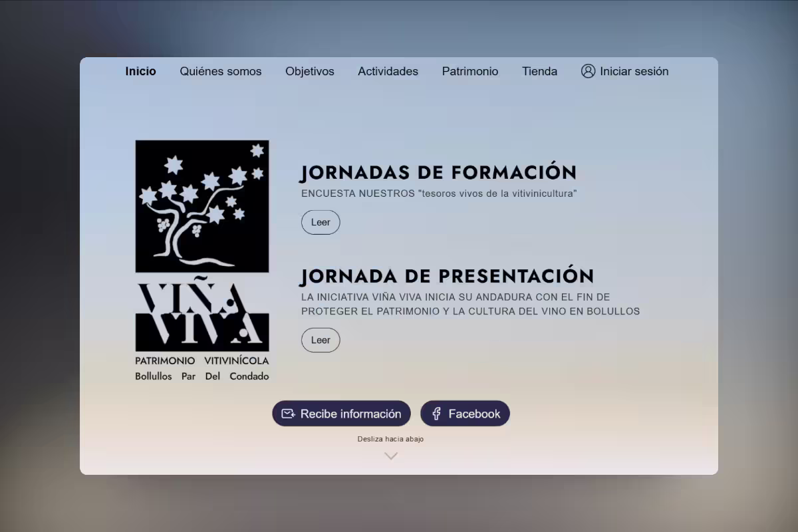Click 'PATRIMONIO VITIVINÍCOLA' text under the logo
This screenshot has width=798, height=532.
pos(202,360)
